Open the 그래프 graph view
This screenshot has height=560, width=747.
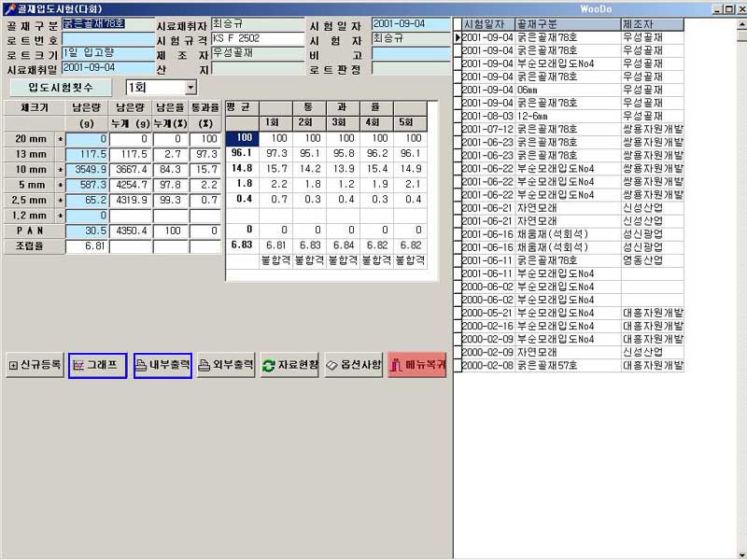(x=97, y=366)
